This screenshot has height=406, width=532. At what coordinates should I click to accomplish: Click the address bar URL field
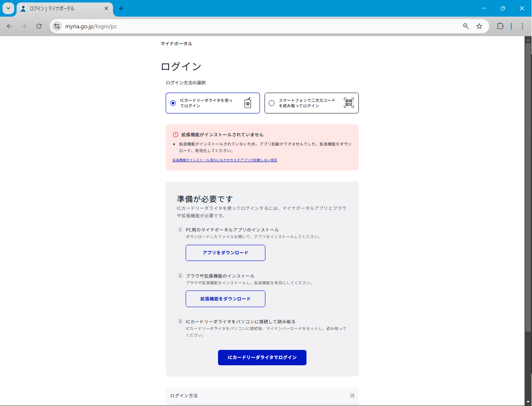coord(249,26)
